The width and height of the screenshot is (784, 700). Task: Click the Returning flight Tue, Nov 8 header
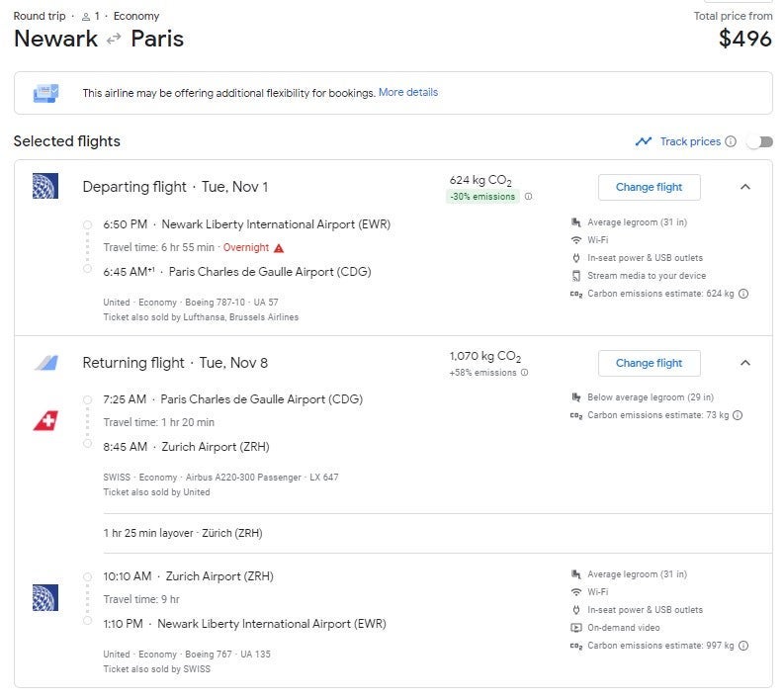pos(175,363)
